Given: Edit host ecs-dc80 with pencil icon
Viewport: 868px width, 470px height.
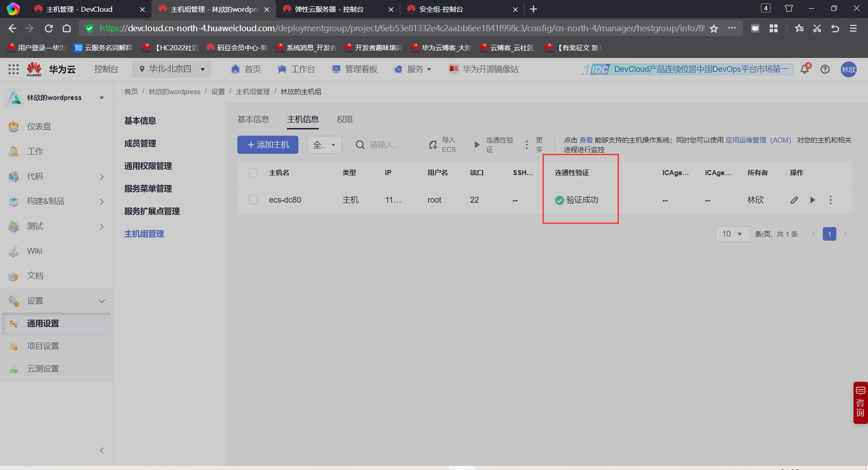Looking at the screenshot, I should pyautogui.click(x=794, y=200).
